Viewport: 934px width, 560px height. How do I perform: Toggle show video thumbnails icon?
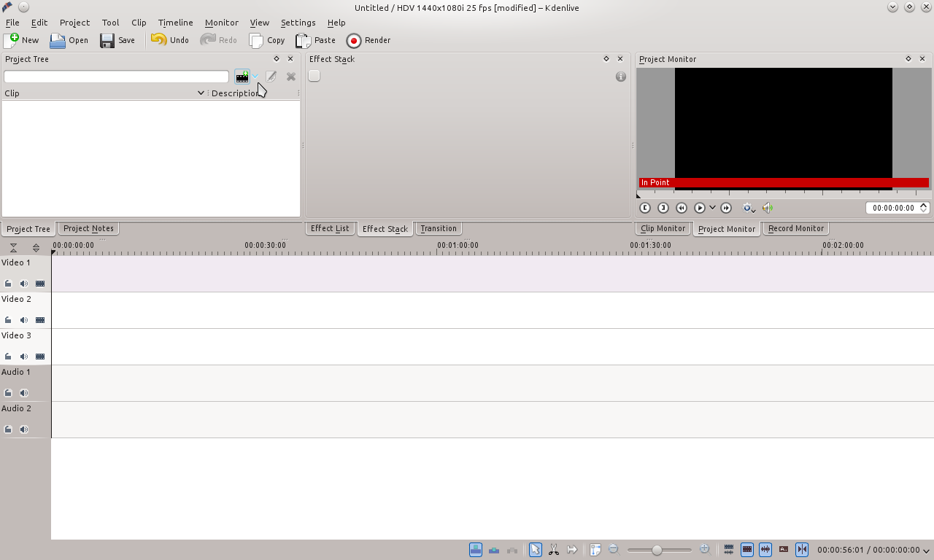[747, 550]
